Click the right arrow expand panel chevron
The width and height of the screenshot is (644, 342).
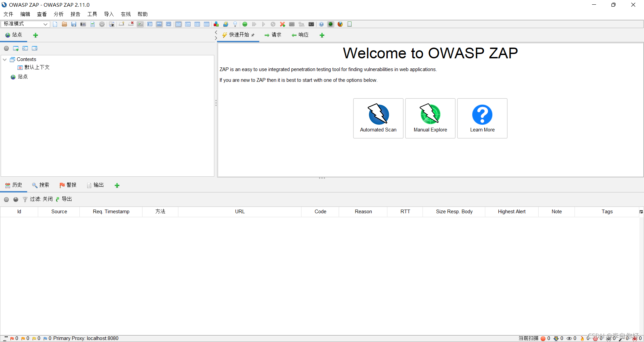pyautogui.click(x=216, y=38)
